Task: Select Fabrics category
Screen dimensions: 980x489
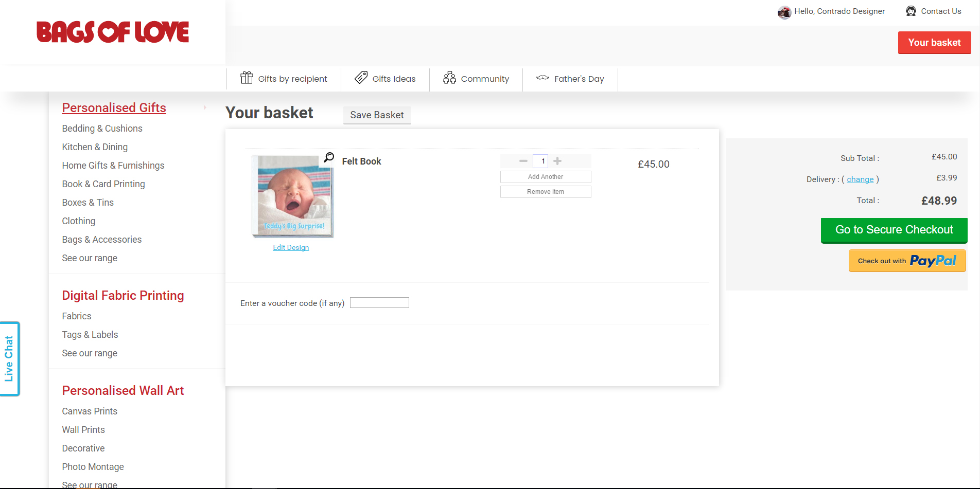Action: [77, 316]
